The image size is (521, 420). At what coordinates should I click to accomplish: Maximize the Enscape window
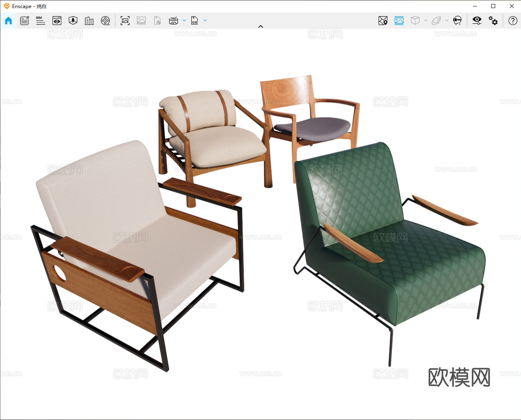click(x=493, y=6)
